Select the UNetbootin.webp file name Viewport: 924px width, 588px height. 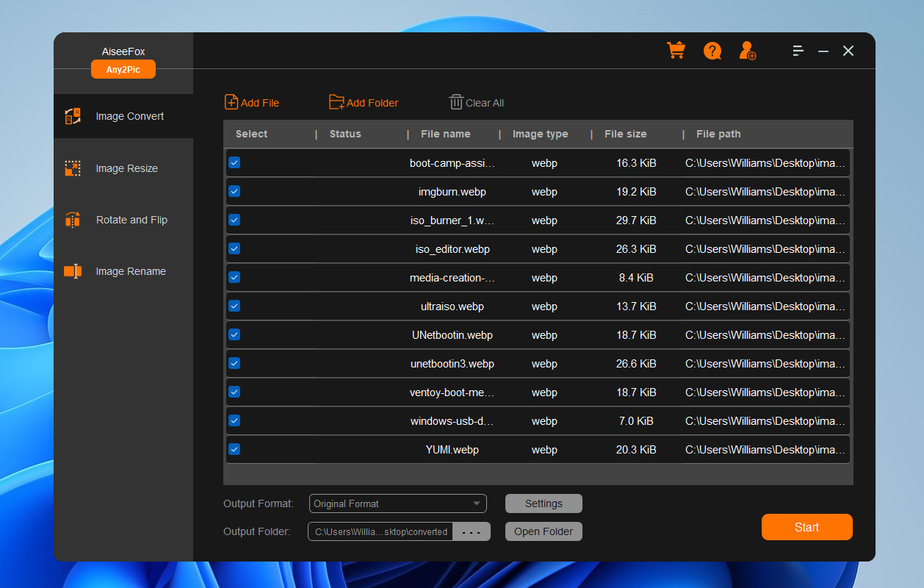452,335
